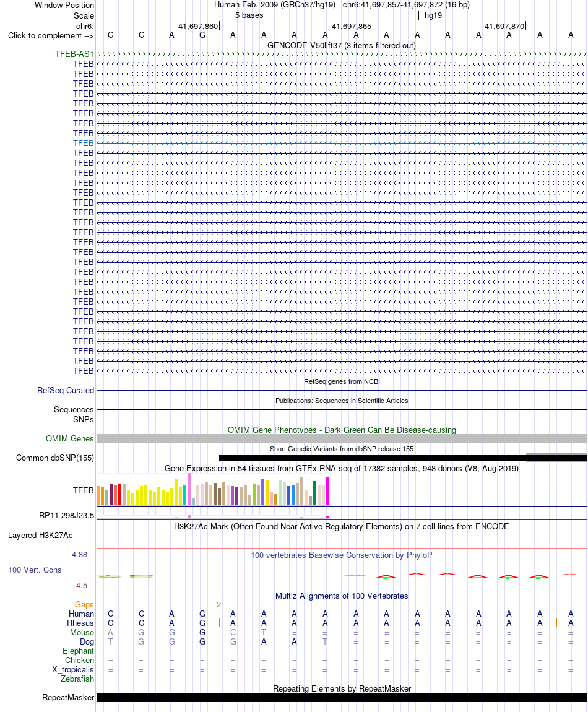
Task: Click the TFEB GTEx expression bar chart
Action: click(213, 490)
